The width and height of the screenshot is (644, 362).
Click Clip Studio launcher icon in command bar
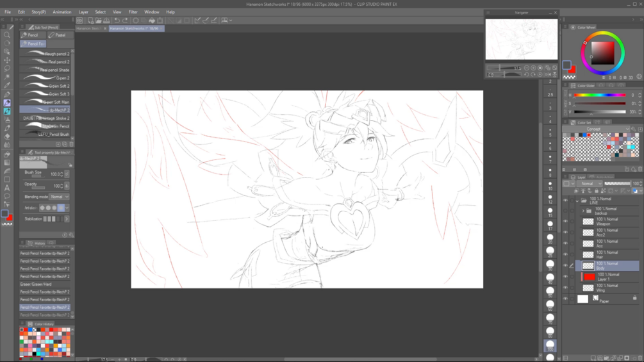pos(79,20)
